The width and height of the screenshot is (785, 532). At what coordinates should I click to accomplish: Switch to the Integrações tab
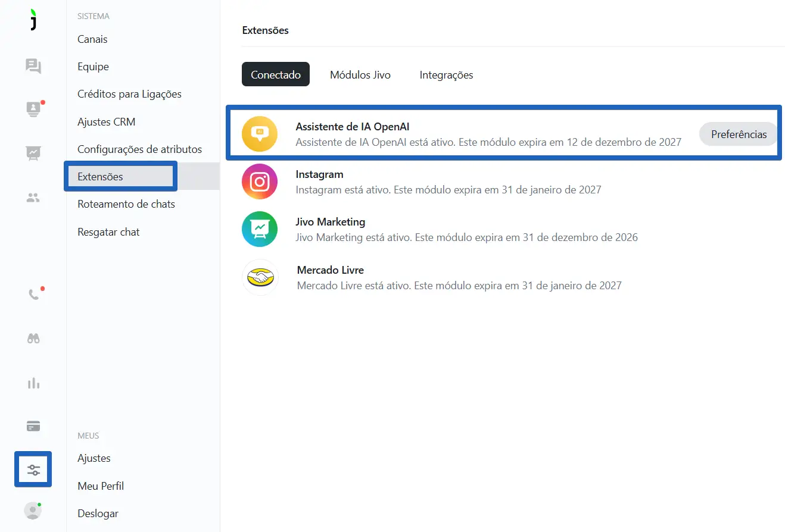[x=446, y=75]
